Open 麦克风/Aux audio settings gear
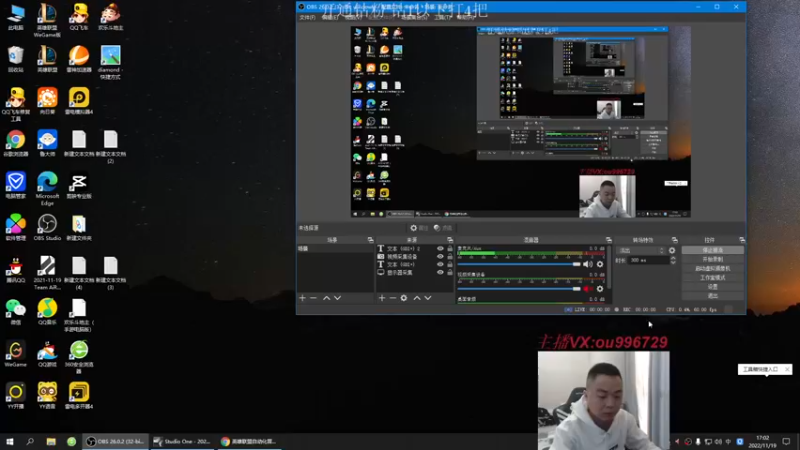The height and width of the screenshot is (450, 800). click(600, 264)
